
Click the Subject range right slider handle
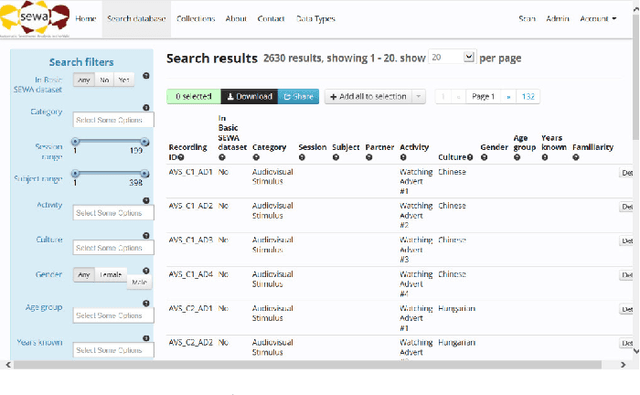point(144,173)
